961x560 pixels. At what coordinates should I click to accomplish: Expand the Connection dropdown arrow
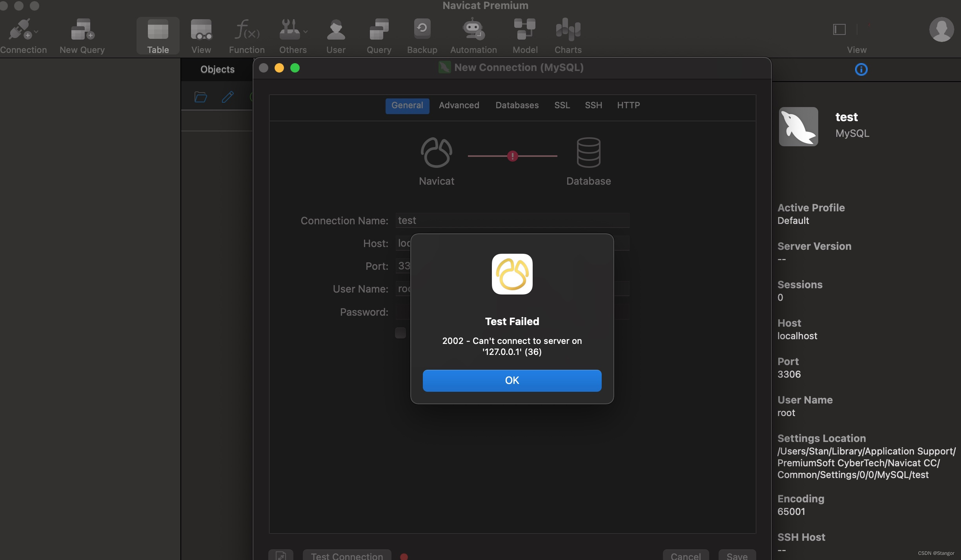[36, 32]
